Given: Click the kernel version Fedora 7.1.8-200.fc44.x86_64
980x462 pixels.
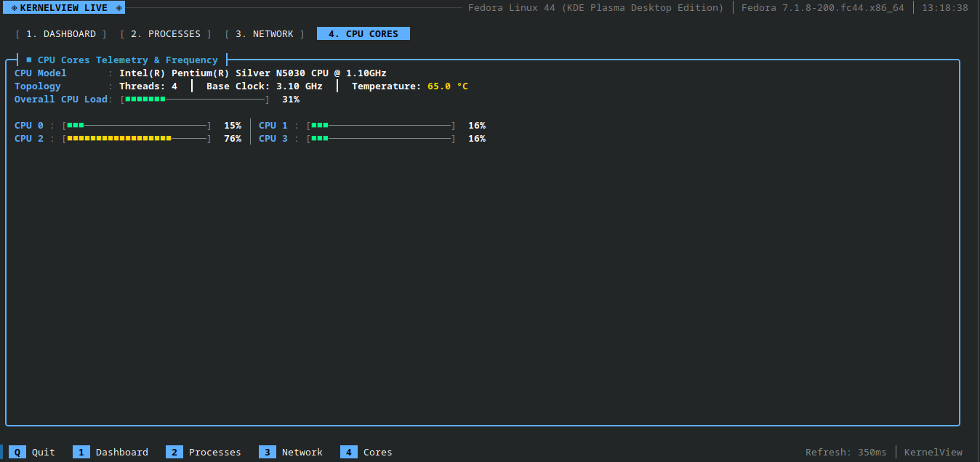Looking at the screenshot, I should click(x=823, y=8).
